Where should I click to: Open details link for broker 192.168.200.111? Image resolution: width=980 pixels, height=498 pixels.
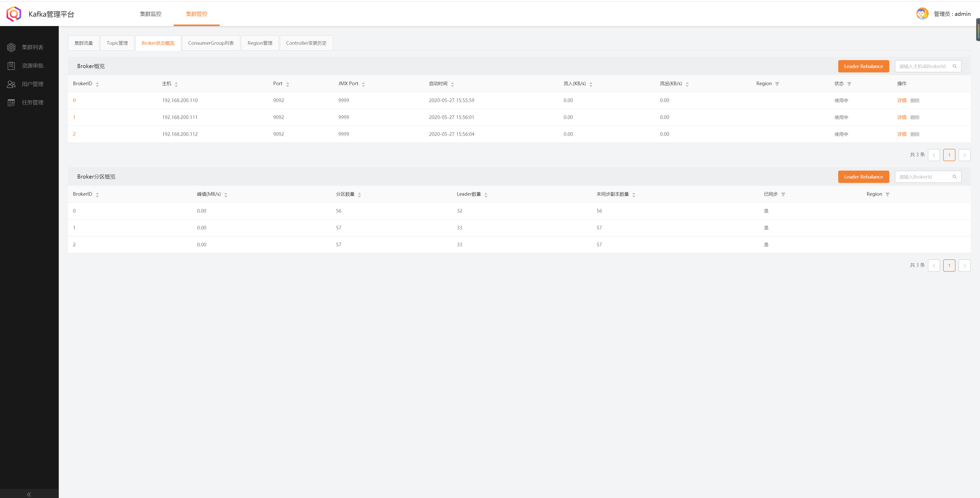[902, 117]
